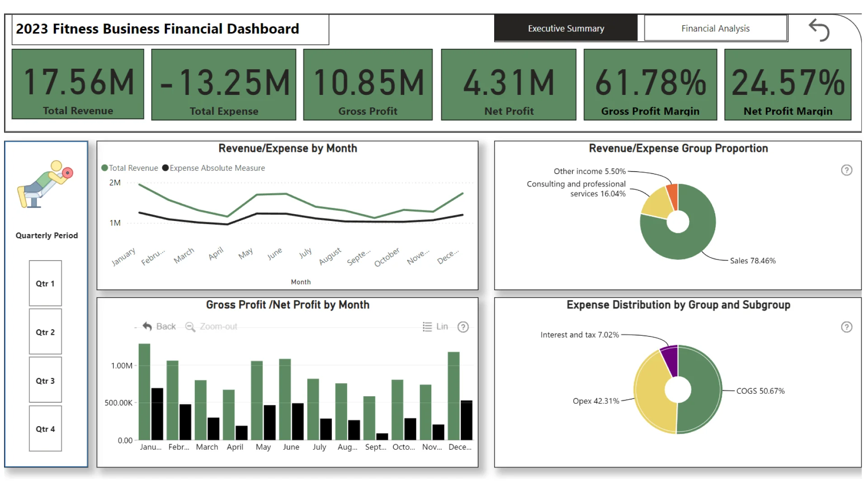Click the Total Revenue legend marker
This screenshot has height=488, width=868.
click(104, 168)
